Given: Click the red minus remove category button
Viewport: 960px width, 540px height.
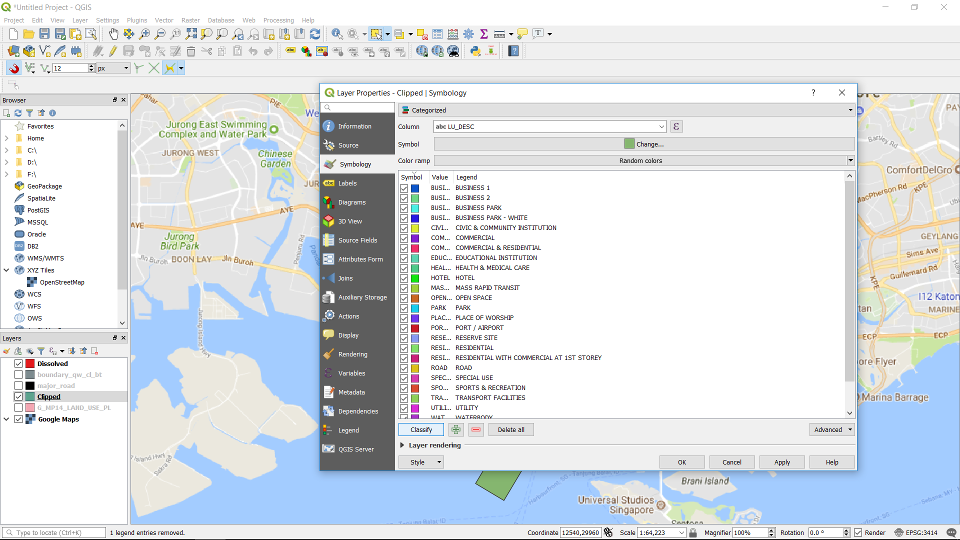Looking at the screenshot, I should 476,430.
